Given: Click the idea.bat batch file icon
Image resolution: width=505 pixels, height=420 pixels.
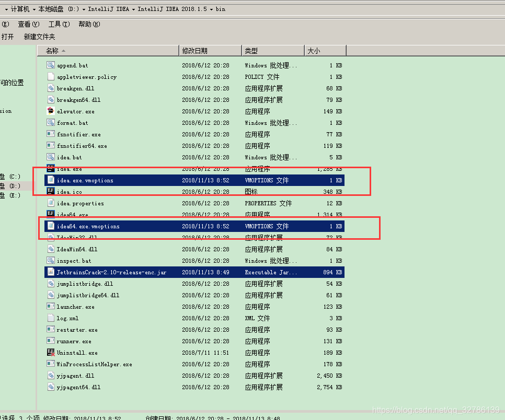Looking at the screenshot, I should click(51, 157).
